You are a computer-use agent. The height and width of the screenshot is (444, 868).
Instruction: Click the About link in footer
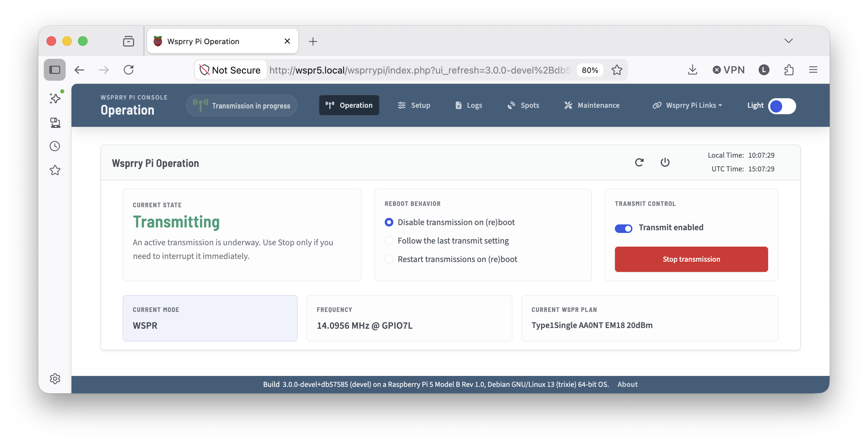pyautogui.click(x=627, y=384)
